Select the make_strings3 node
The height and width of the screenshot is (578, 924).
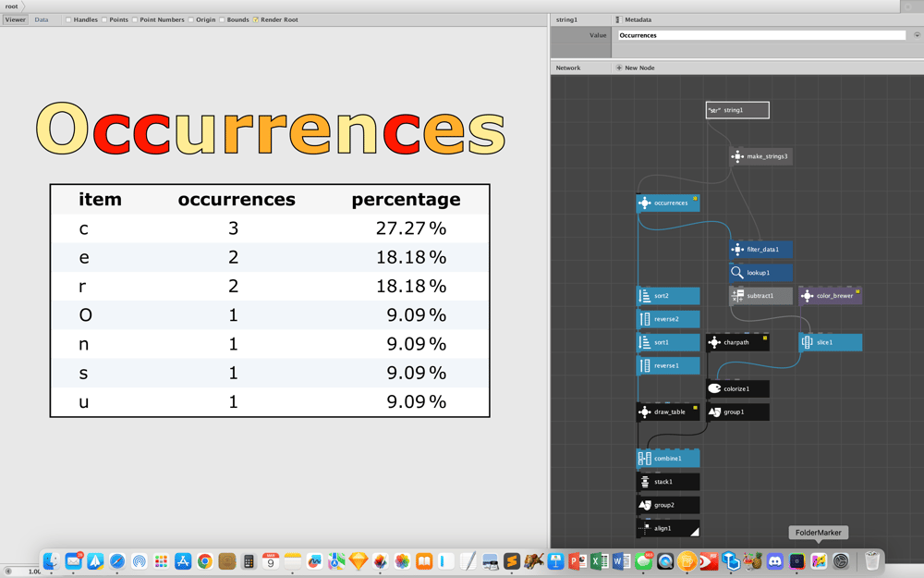(x=760, y=156)
